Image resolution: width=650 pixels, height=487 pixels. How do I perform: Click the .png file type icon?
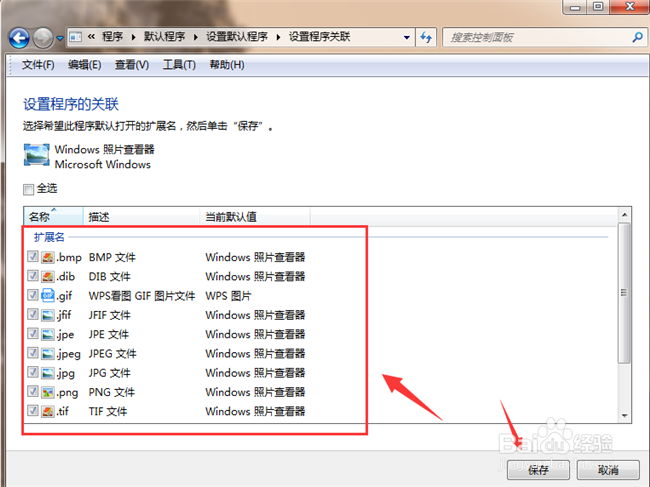coord(48,392)
